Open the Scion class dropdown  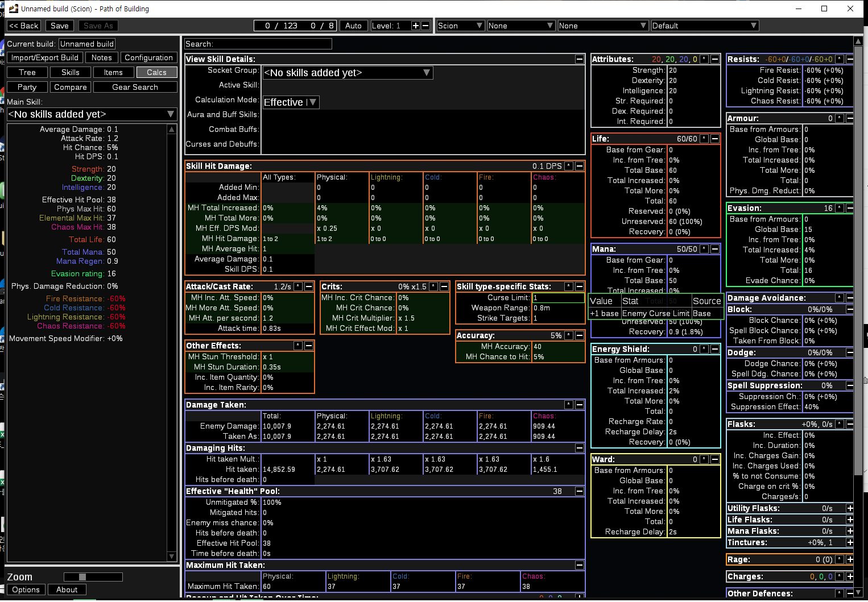[x=461, y=26]
